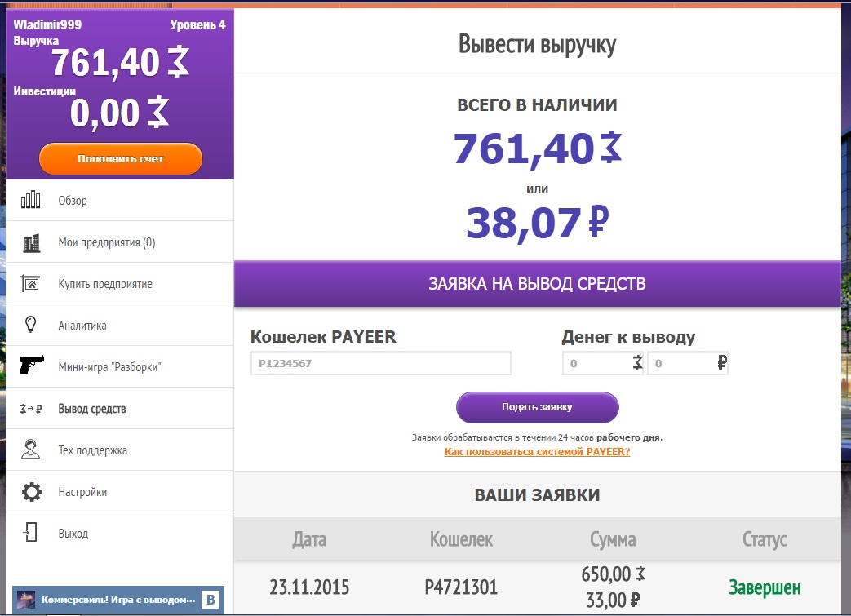
Task: Focus the Кошелек PAYEER input field
Action: click(x=380, y=363)
